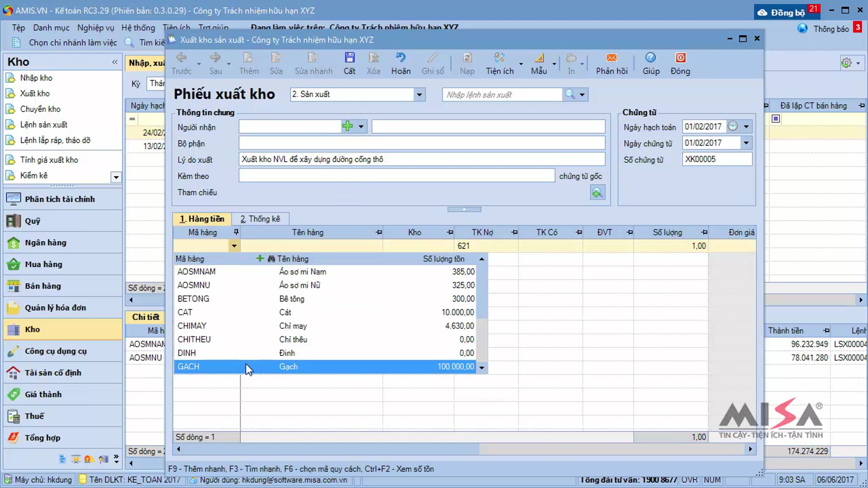The width and height of the screenshot is (868, 488).
Task: Click green plus icon in Mã hàng list header
Action: click(260, 258)
